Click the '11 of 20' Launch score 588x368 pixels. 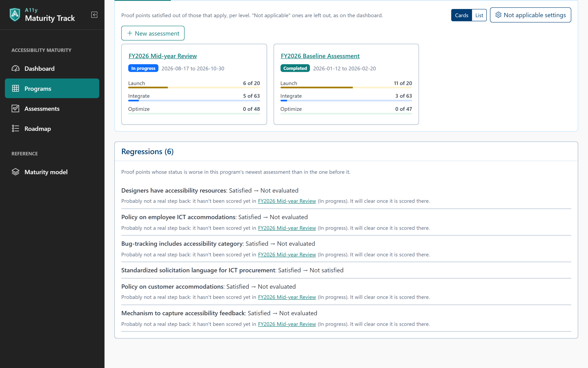403,83
